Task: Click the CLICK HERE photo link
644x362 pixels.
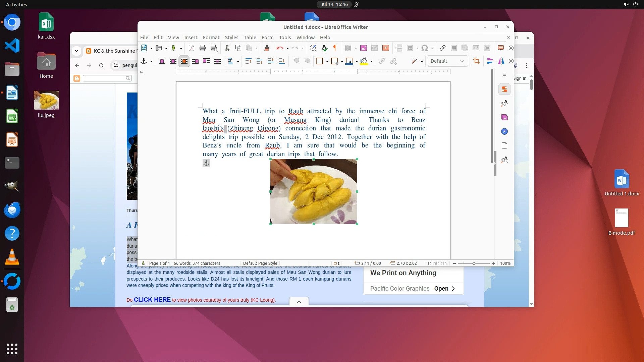Action: coord(152,300)
